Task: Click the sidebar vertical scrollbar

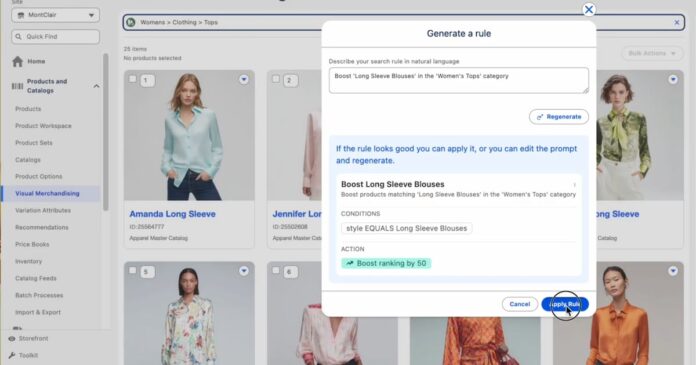Action: click(x=106, y=132)
